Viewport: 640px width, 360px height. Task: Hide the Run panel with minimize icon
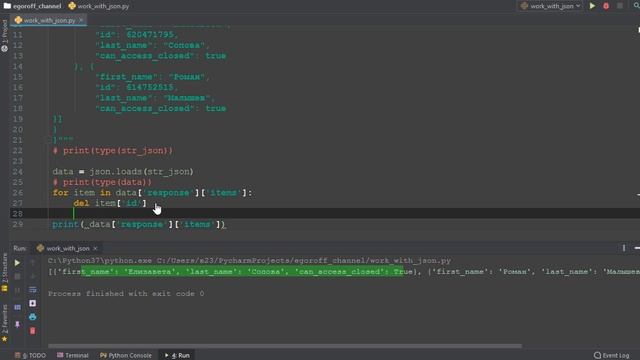(637, 248)
